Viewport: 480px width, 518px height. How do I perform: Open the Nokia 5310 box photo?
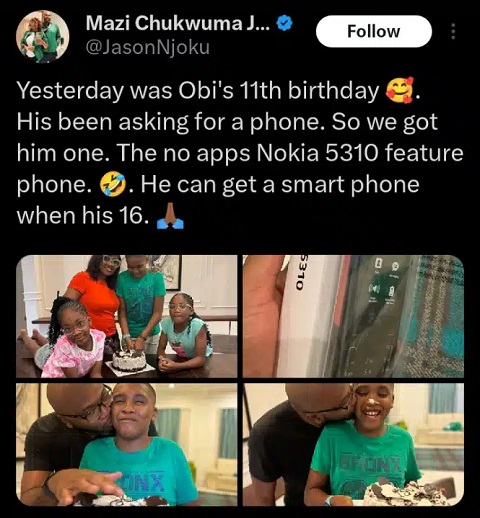(x=353, y=316)
